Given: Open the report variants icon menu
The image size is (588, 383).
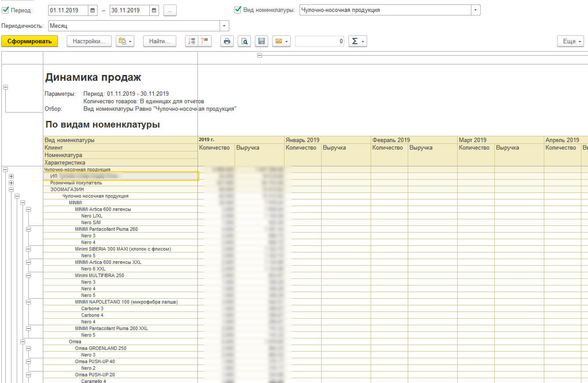Looking at the screenshot, I should [x=124, y=41].
